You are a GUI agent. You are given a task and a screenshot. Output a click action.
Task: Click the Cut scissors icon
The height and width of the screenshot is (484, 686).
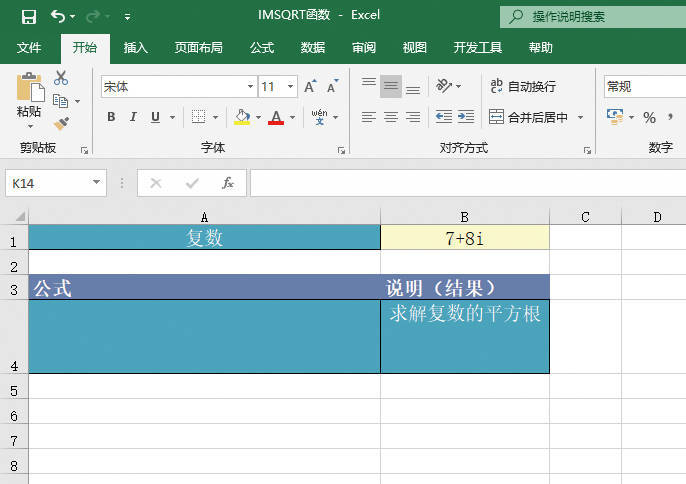point(61,78)
